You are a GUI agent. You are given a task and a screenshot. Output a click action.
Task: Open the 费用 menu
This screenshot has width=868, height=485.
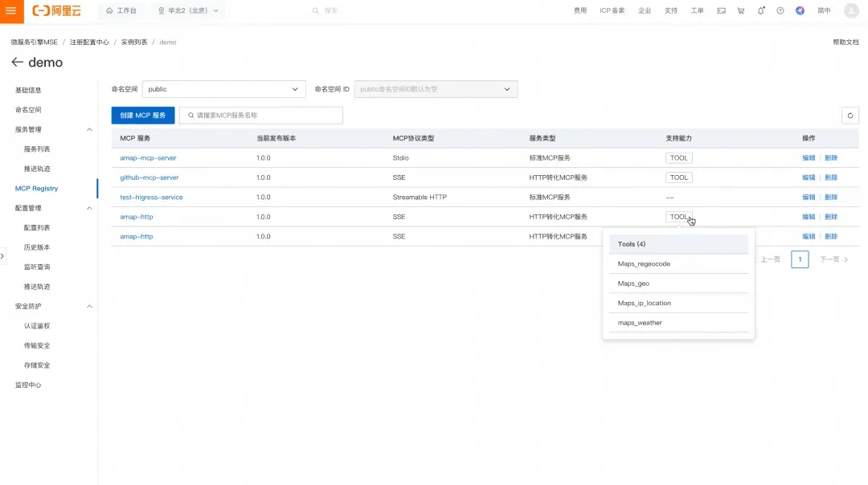[x=580, y=10]
